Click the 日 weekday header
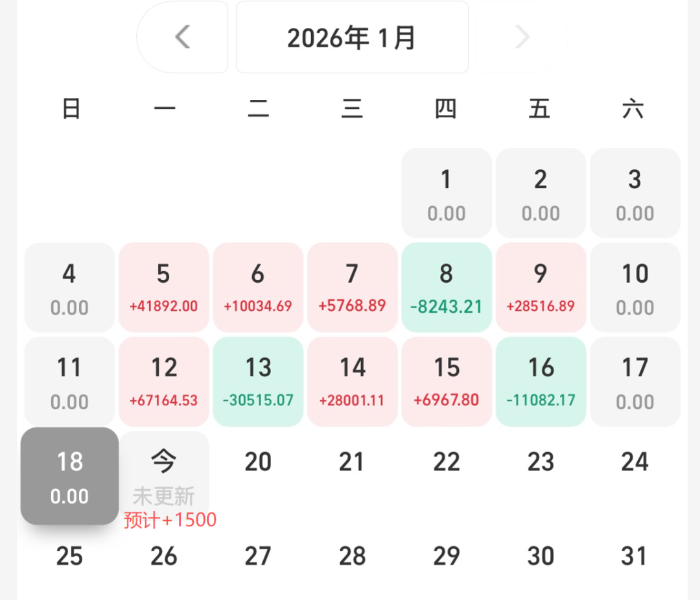The image size is (700, 600). (71, 108)
